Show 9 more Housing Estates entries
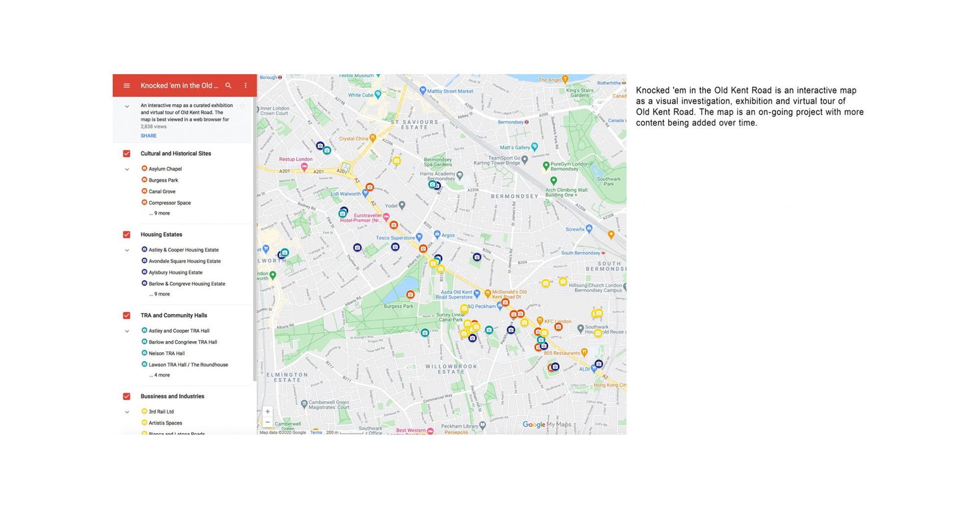This screenshot has height=513, width=980. (x=159, y=294)
